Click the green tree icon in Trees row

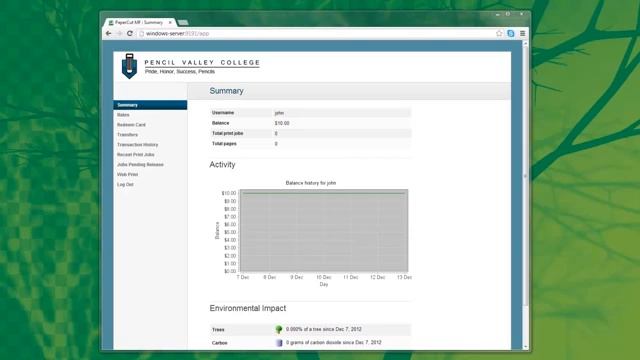[x=279, y=329]
